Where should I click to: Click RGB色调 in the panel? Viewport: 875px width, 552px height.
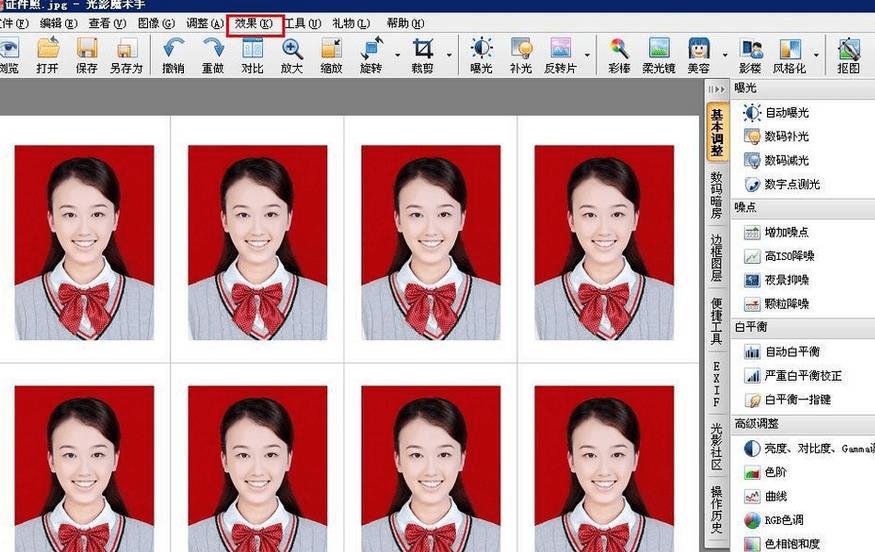tap(774, 520)
